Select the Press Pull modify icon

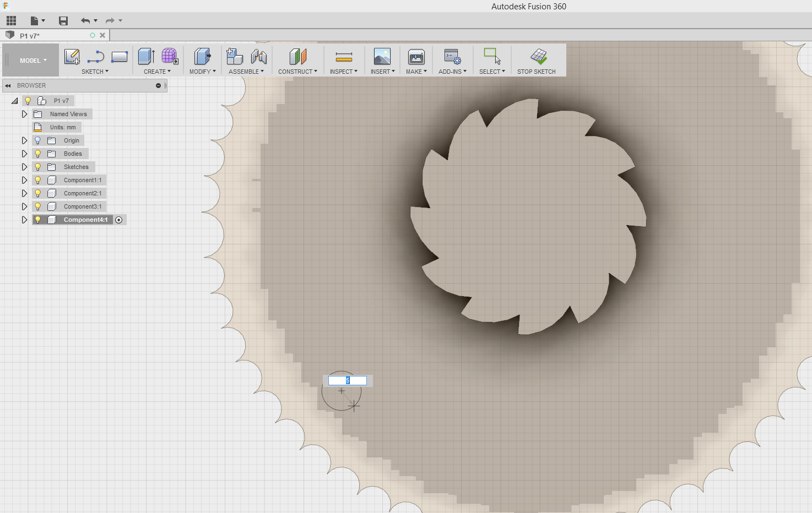pyautogui.click(x=203, y=56)
